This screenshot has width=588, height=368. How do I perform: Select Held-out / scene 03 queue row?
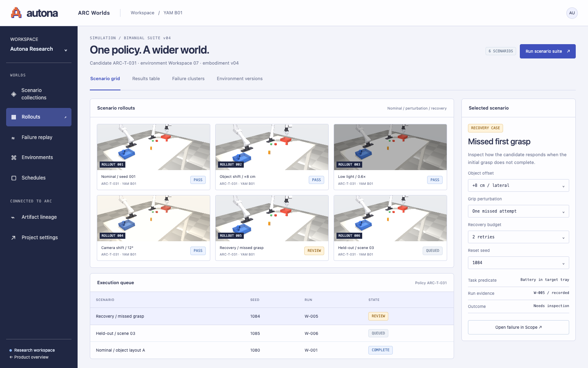pos(272,333)
